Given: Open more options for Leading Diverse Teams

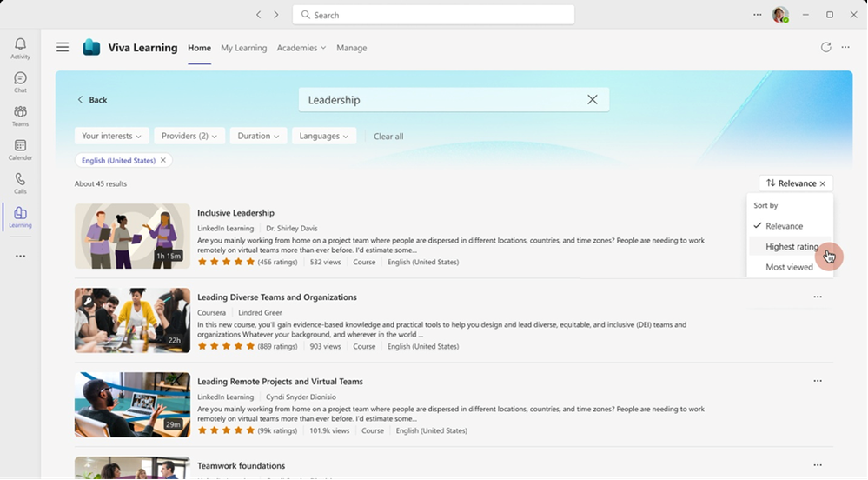Looking at the screenshot, I should pyautogui.click(x=818, y=297).
